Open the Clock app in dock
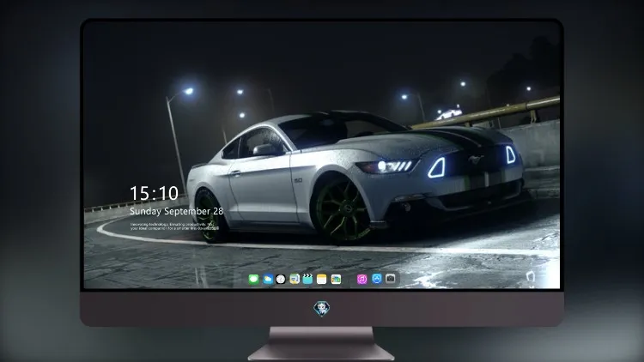 (x=281, y=280)
